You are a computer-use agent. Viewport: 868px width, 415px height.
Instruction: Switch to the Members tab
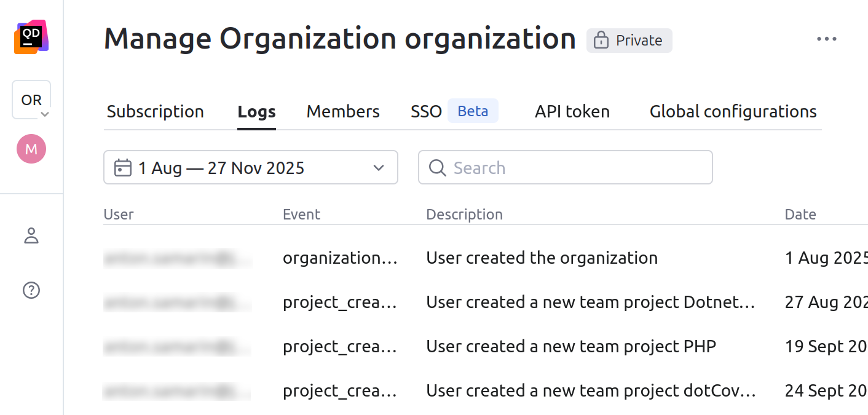343,111
